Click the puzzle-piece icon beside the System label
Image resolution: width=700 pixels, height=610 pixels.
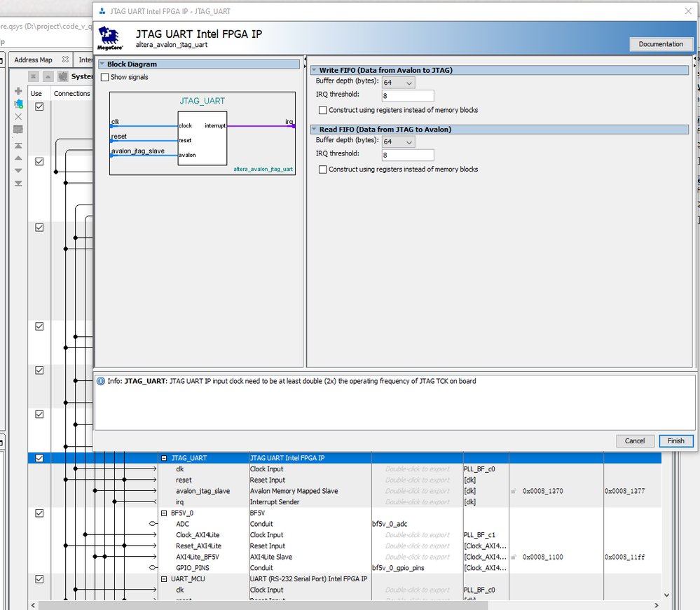pyautogui.click(x=63, y=77)
